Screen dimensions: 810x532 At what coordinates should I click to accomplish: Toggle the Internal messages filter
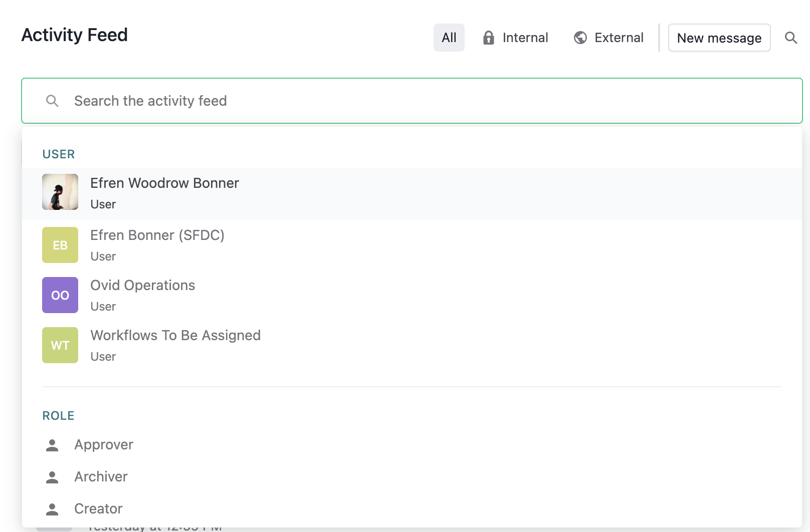click(515, 37)
